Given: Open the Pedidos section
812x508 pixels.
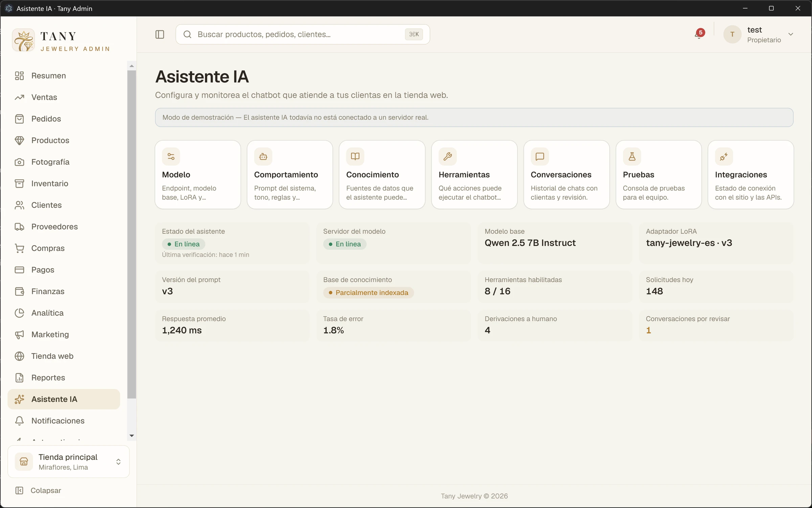Looking at the screenshot, I should tap(64, 119).
